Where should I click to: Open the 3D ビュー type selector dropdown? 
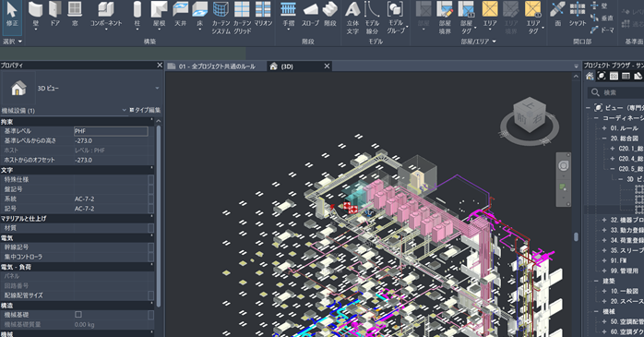pyautogui.click(x=157, y=88)
